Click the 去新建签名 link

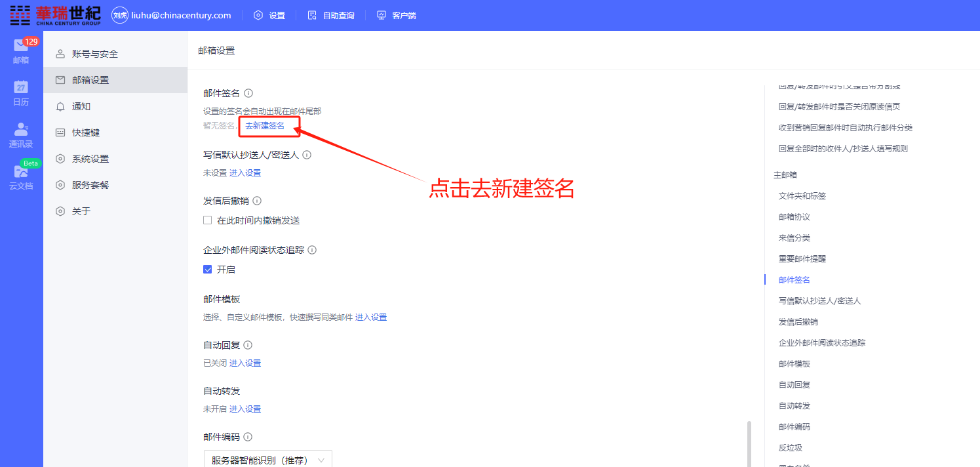pos(265,125)
